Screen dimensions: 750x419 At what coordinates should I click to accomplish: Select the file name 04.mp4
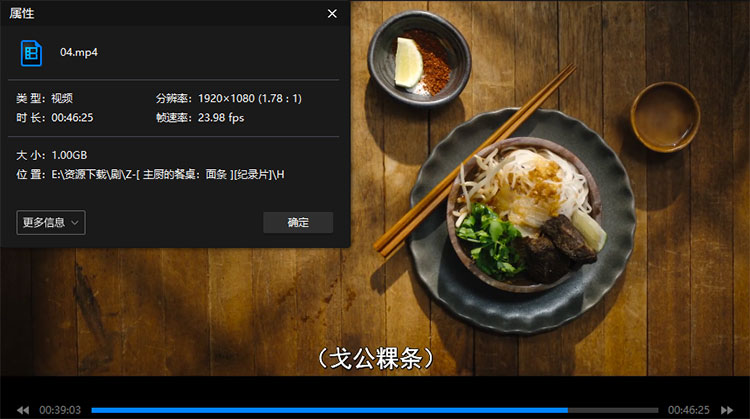(79, 52)
